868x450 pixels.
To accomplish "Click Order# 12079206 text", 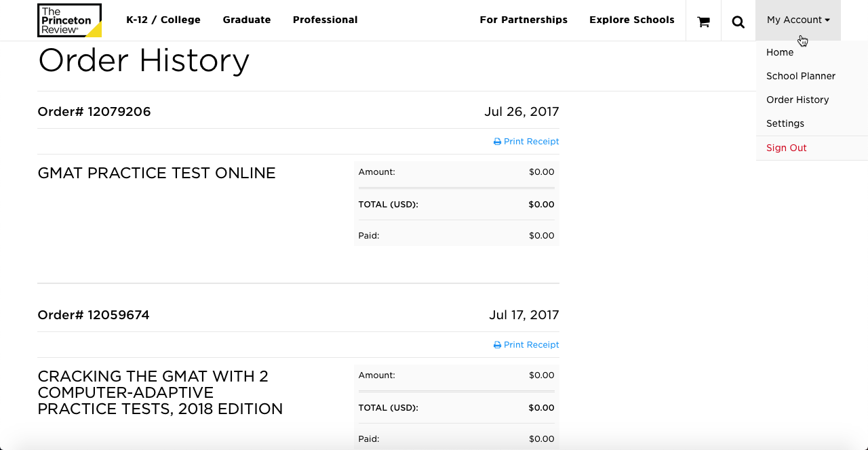I will point(94,112).
